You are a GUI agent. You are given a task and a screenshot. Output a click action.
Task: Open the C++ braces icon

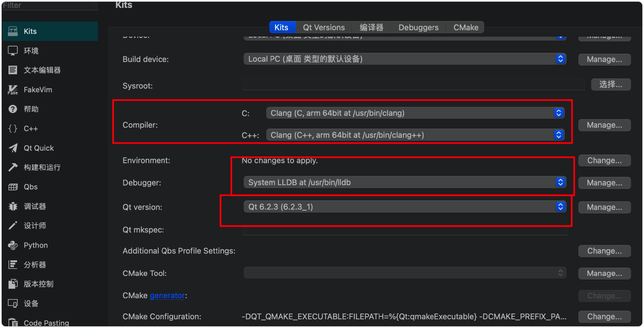pyautogui.click(x=13, y=129)
